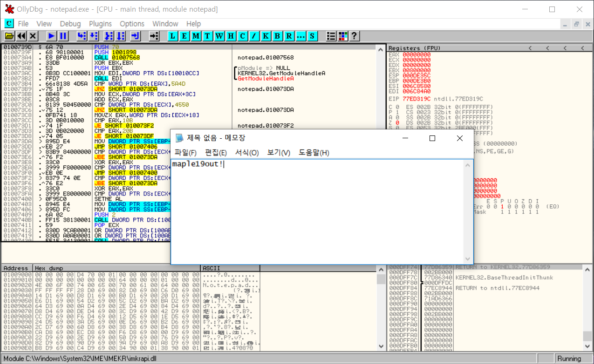Select the EIP 77ED319C register line
This screenshot has width=594, height=364.
[x=436, y=99]
